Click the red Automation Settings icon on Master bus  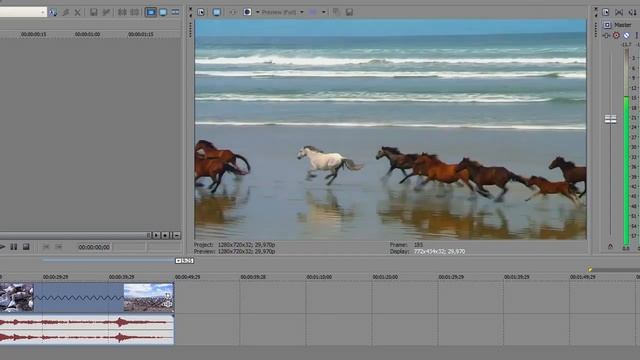click(616, 36)
